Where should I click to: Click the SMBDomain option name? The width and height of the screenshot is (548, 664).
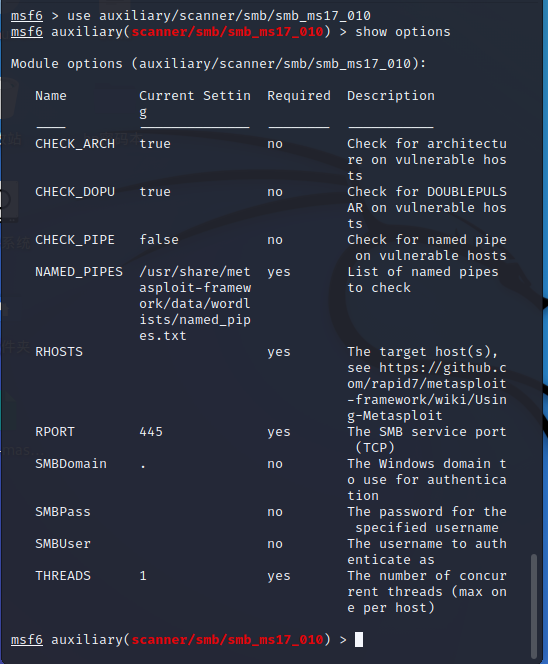[x=71, y=464]
